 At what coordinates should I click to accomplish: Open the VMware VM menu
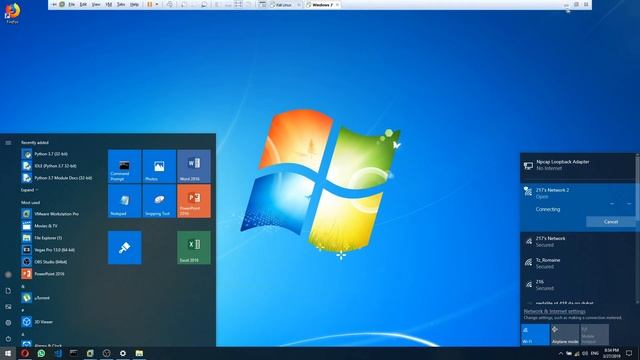[109, 4]
